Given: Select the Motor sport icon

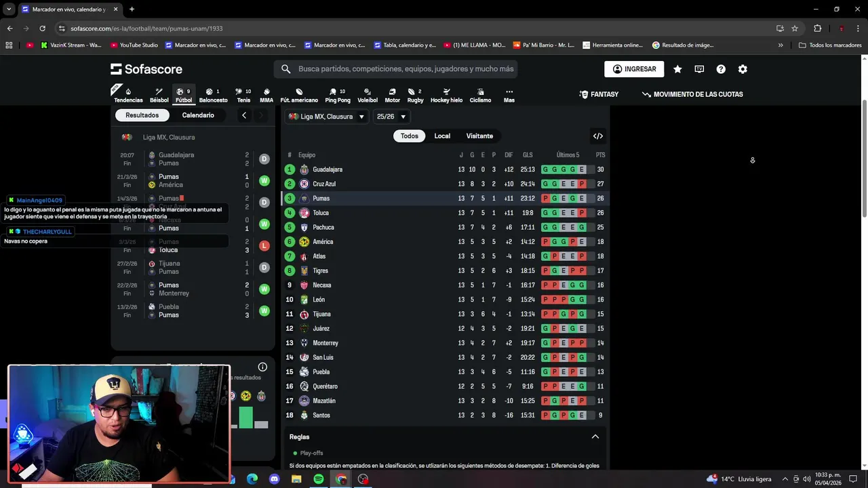Looking at the screenshot, I should tap(392, 96).
